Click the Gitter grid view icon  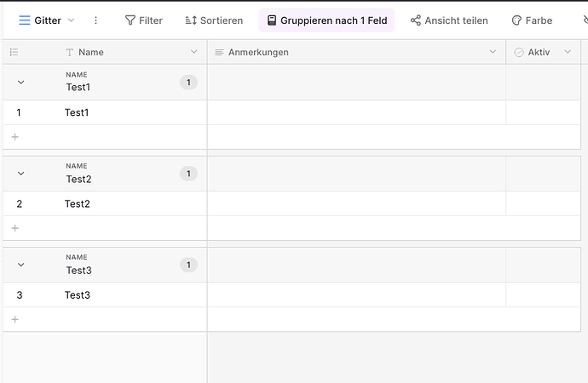click(25, 20)
